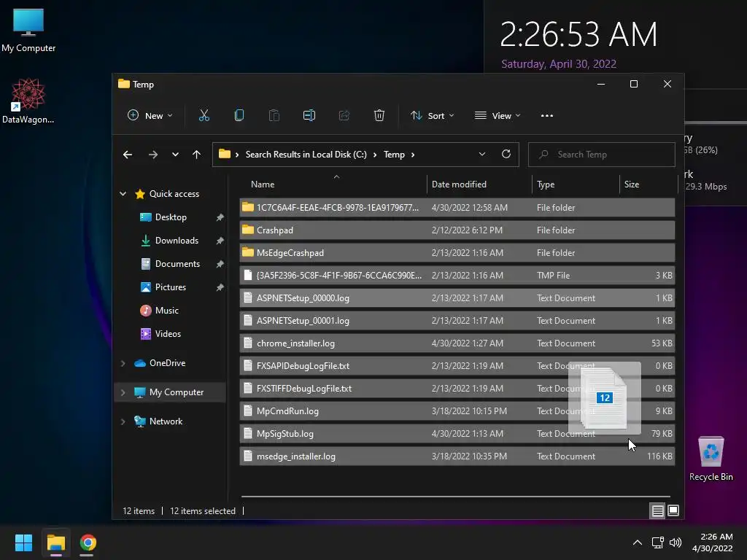Select My Computer desktop icon

(28, 31)
